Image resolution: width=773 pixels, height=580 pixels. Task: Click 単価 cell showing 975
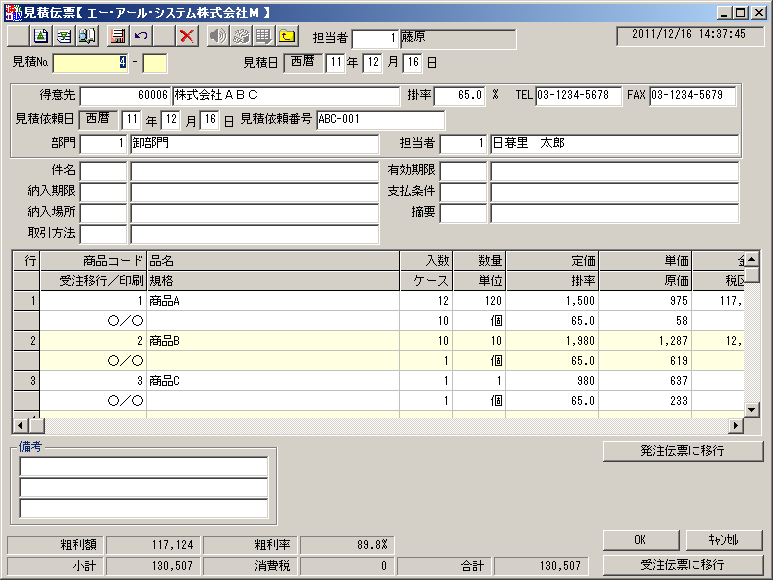(645, 301)
